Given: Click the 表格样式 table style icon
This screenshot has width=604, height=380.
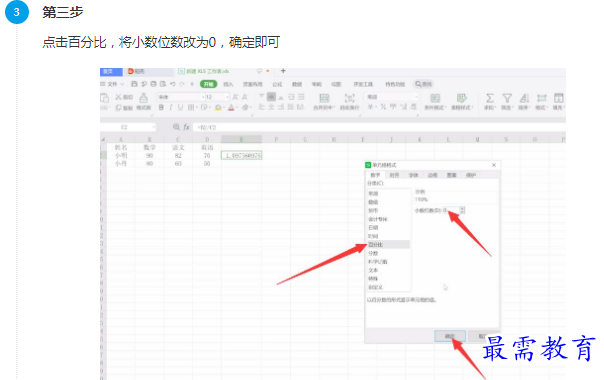Looking at the screenshot, I should coord(461,98).
